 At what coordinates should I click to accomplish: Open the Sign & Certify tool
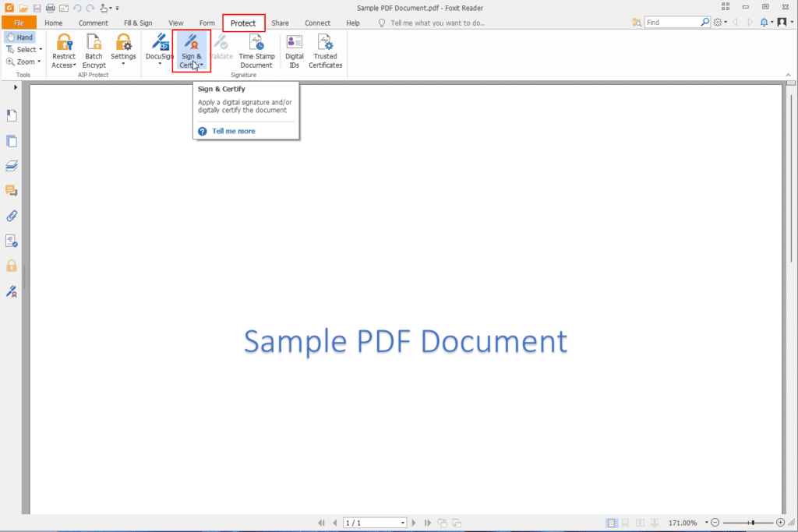[192, 51]
